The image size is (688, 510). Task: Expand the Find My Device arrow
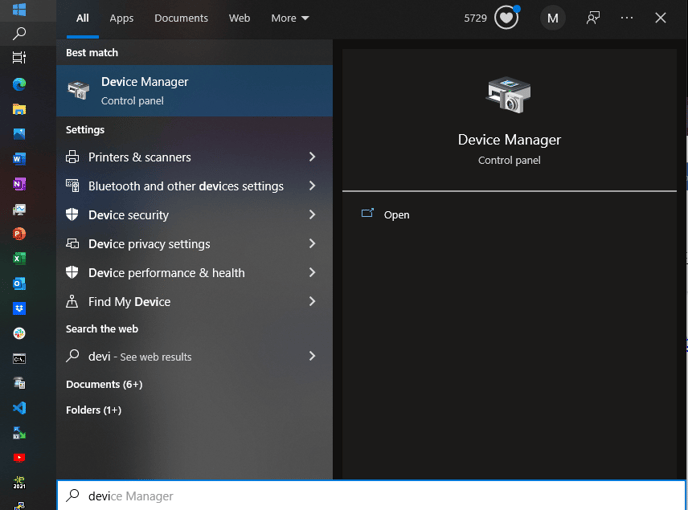click(x=312, y=302)
